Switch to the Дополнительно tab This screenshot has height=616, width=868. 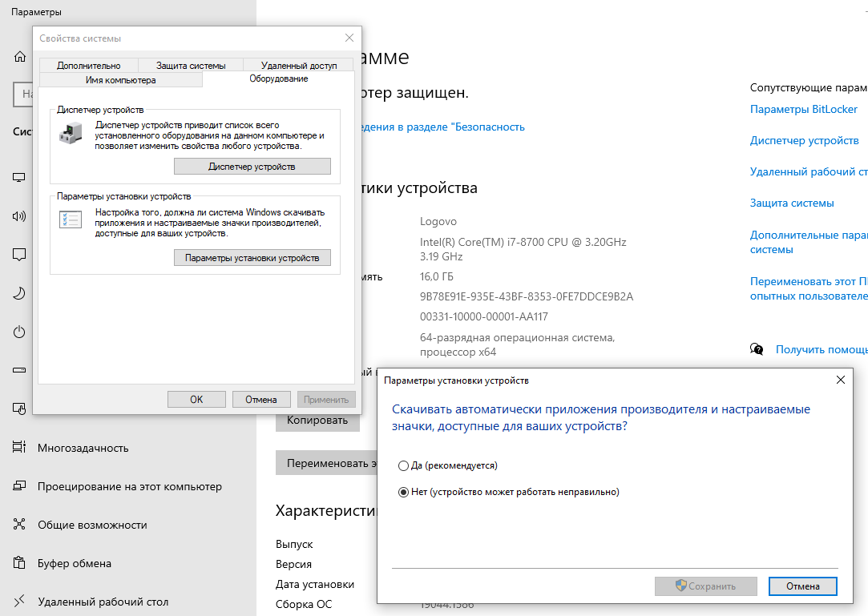(88, 66)
